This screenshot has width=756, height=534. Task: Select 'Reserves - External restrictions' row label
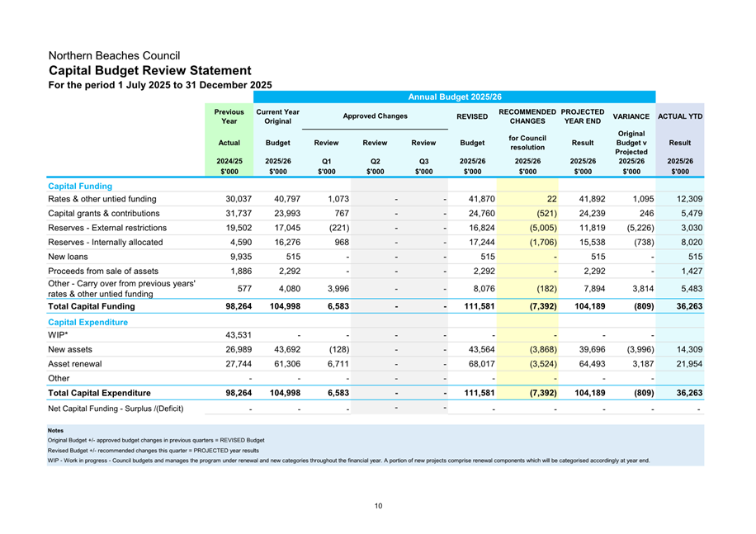pos(107,228)
